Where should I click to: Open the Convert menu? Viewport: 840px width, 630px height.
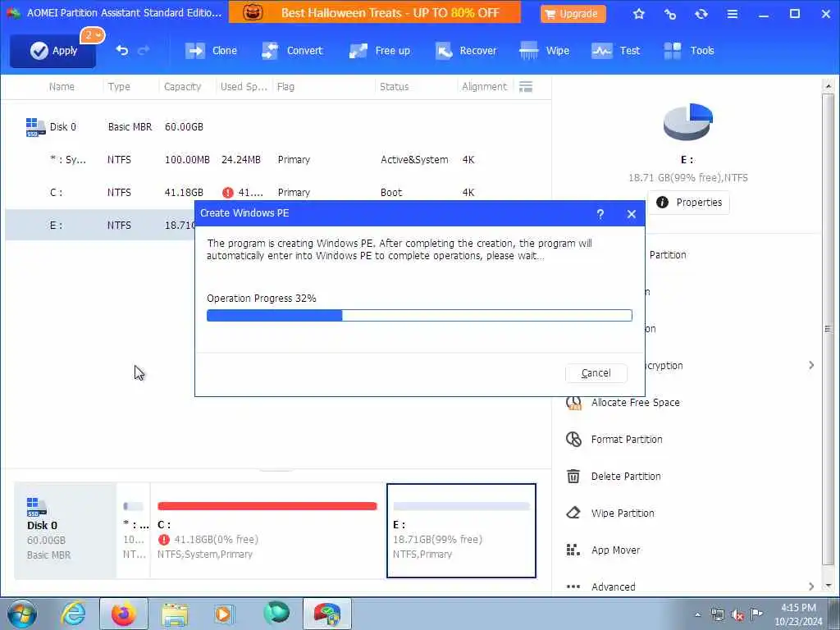point(292,51)
